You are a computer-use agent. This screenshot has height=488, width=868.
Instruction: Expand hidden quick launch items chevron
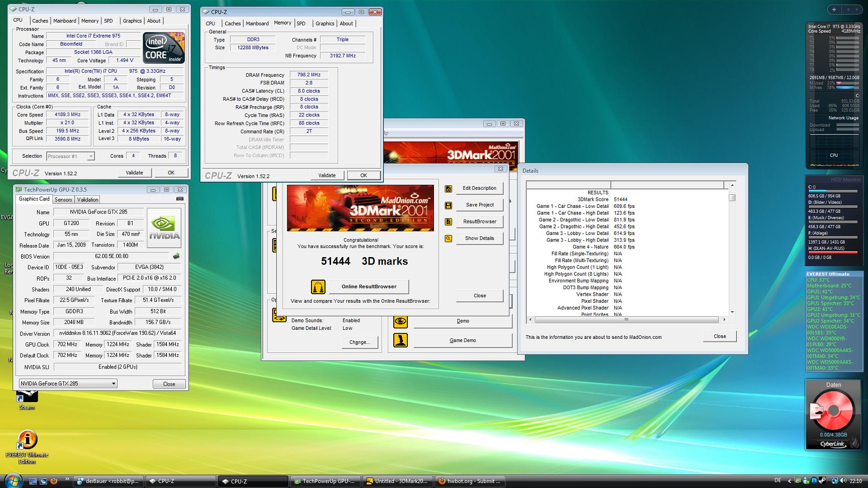point(67,479)
